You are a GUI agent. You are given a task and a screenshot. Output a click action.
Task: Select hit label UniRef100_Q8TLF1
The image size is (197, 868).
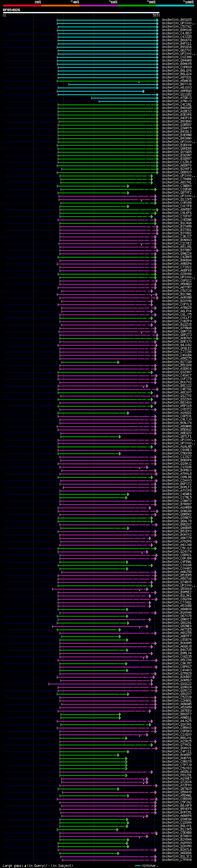pyautogui.click(x=177, y=437)
